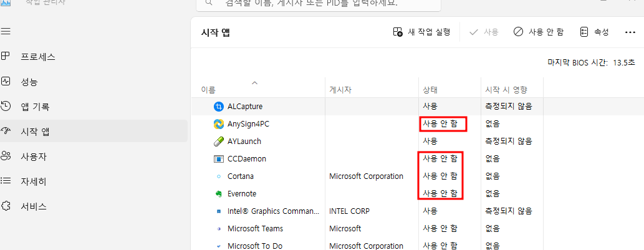This screenshot has height=250, width=644.
Task: Click the 자세히 list icon
Action: click(x=6, y=181)
